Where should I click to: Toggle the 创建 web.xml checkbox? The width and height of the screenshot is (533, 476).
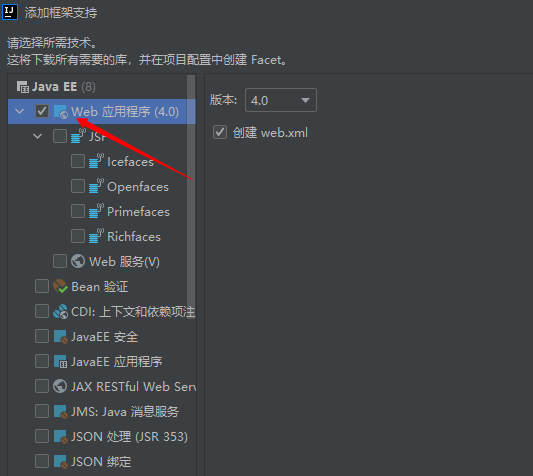point(220,132)
